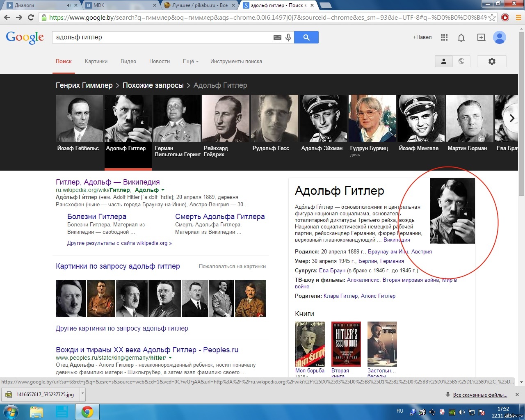The image size is (525, 420).
Task: Switch to the pikabu.ru browser tab
Action: [x=200, y=5]
